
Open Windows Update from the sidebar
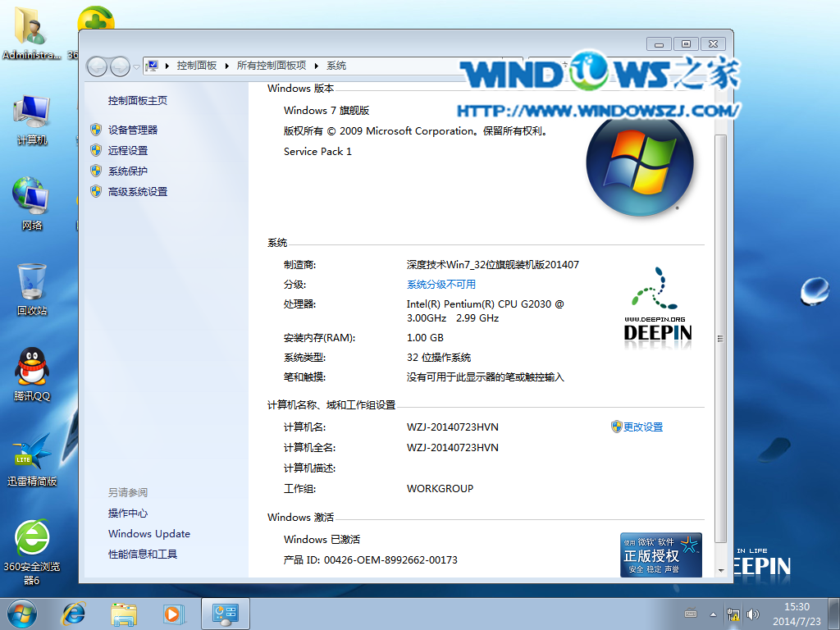click(148, 533)
